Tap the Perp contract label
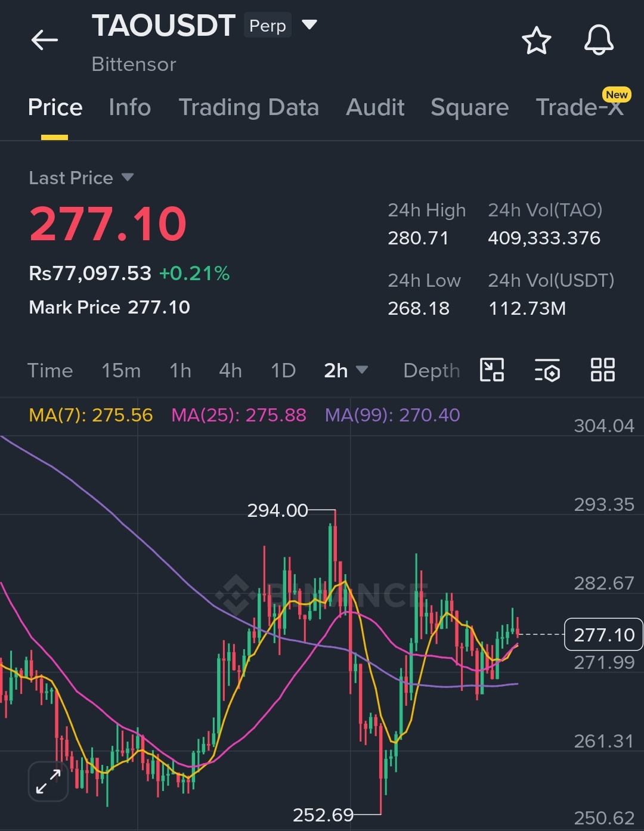The height and width of the screenshot is (831, 644). point(268,26)
